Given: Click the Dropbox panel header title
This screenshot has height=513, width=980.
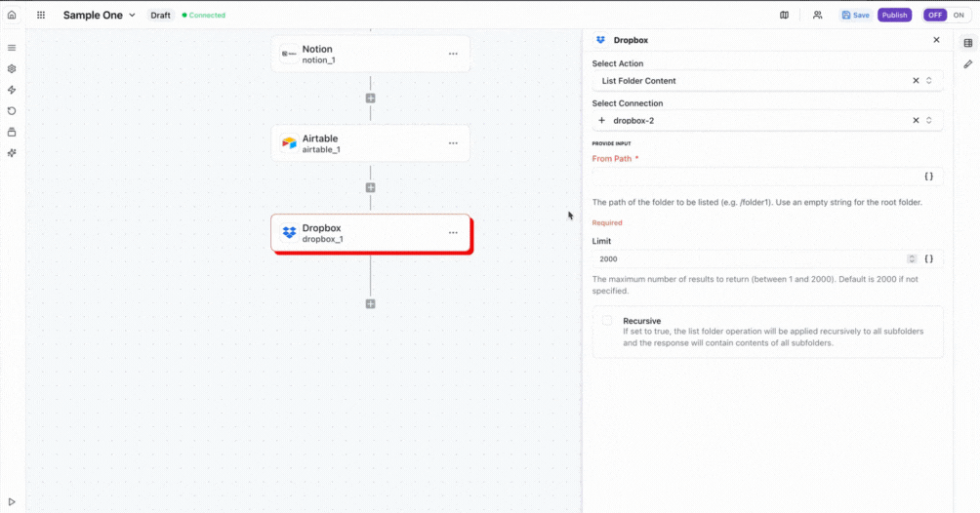Looking at the screenshot, I should [631, 40].
